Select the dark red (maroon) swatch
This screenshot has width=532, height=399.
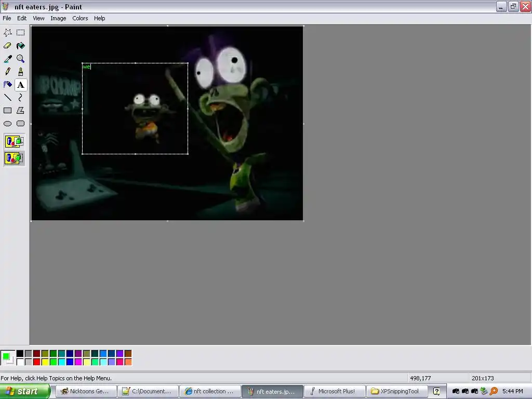[37, 353]
